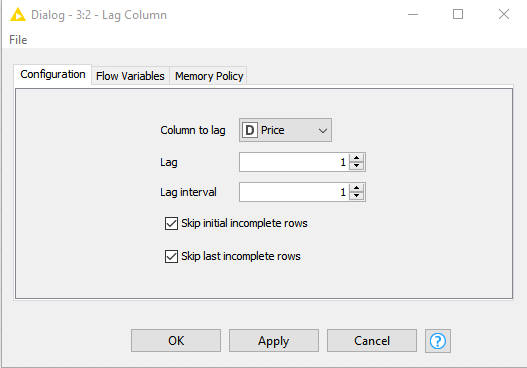The width and height of the screenshot is (527, 368).
Task: Click inside the Lag interval field
Action: coord(294,192)
